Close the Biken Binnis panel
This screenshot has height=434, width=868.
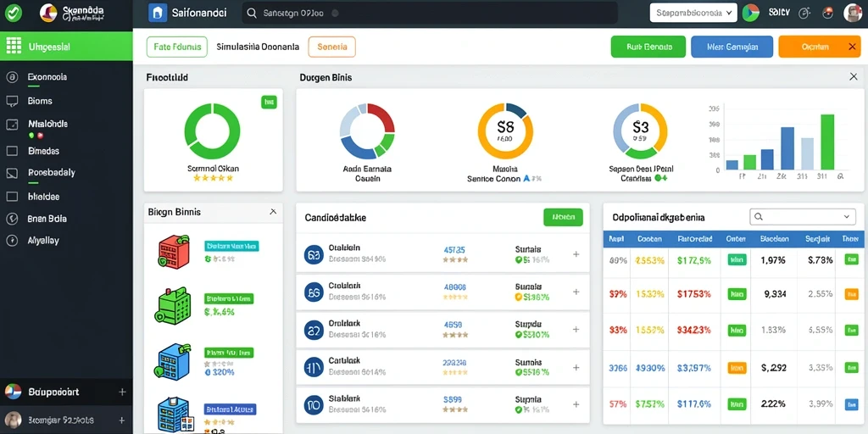tap(273, 211)
